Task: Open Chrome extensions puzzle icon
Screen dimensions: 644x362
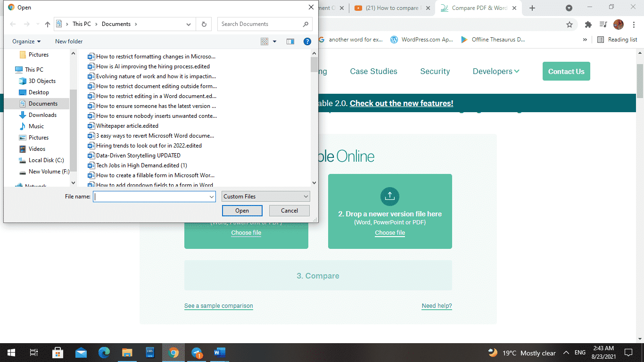Action: tap(588, 25)
